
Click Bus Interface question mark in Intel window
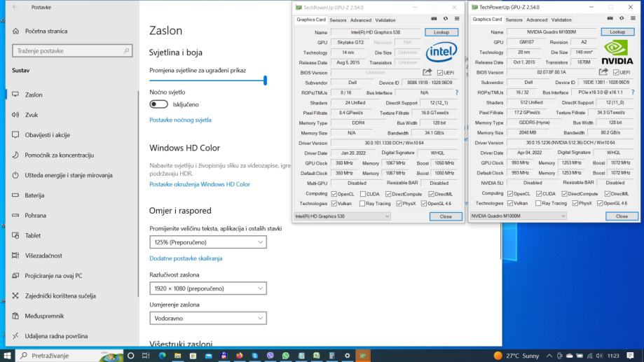click(x=456, y=92)
